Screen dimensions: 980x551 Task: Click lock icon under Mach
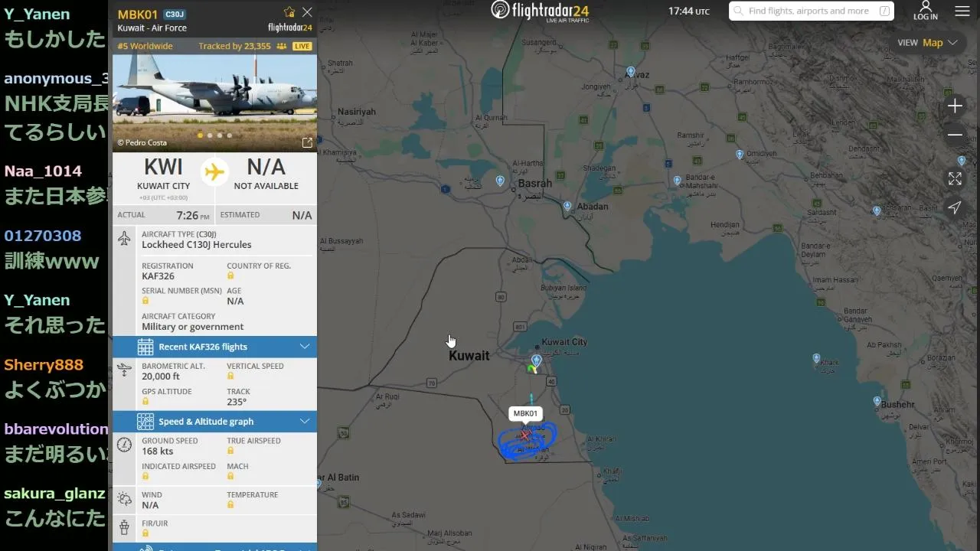click(230, 476)
